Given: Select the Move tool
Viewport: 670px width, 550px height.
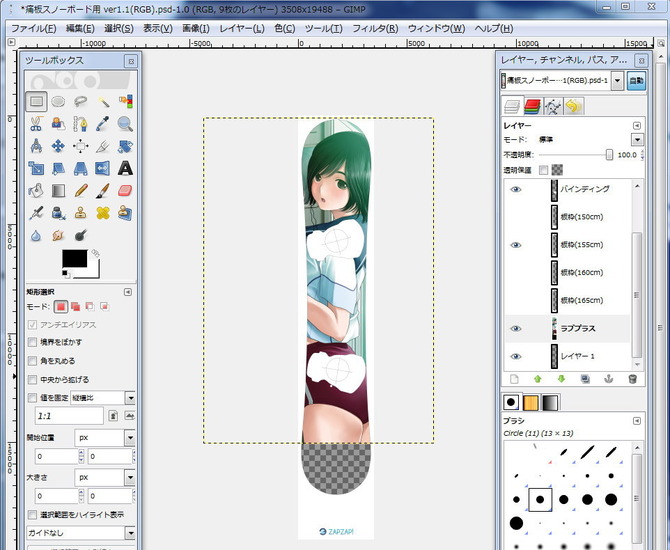Looking at the screenshot, I should coord(59,146).
